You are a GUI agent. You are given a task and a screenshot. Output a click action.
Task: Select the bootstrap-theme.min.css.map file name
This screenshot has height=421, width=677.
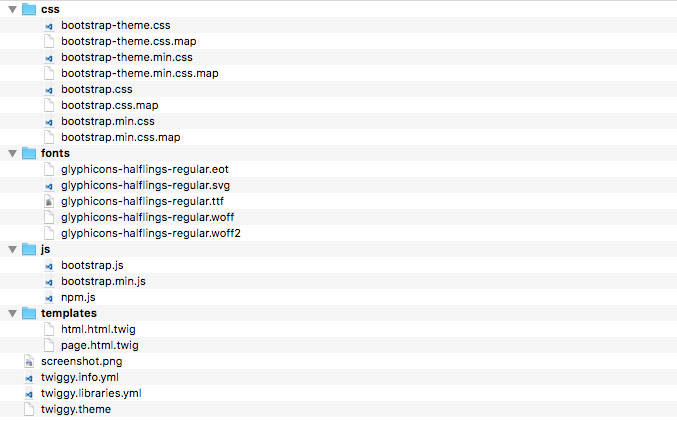[139, 73]
